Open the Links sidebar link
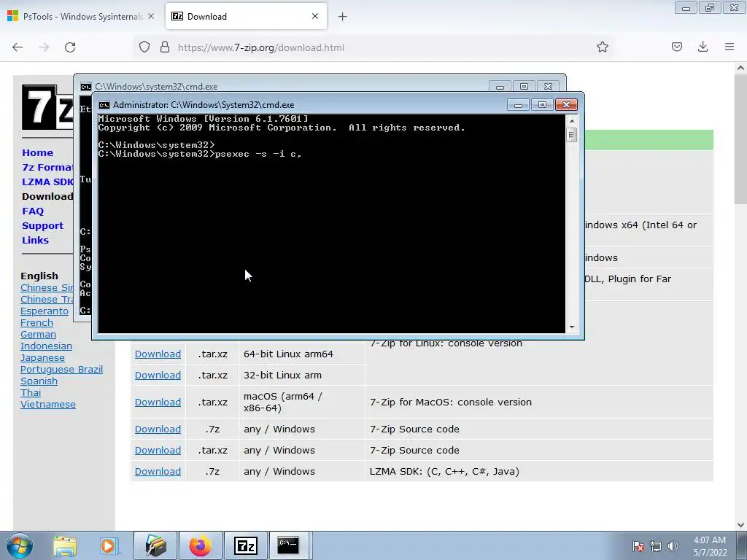Screen dimensions: 747x560 coord(35,240)
